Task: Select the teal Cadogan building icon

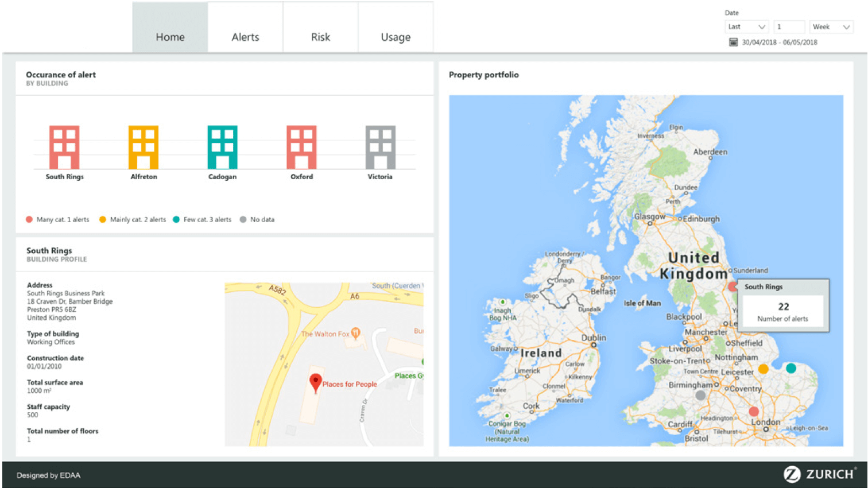Action: (x=222, y=147)
